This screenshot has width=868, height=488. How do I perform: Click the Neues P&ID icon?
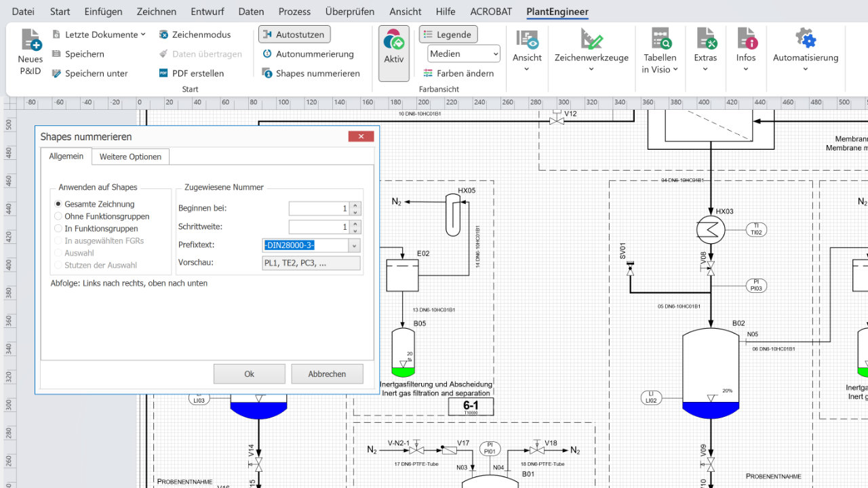31,39
